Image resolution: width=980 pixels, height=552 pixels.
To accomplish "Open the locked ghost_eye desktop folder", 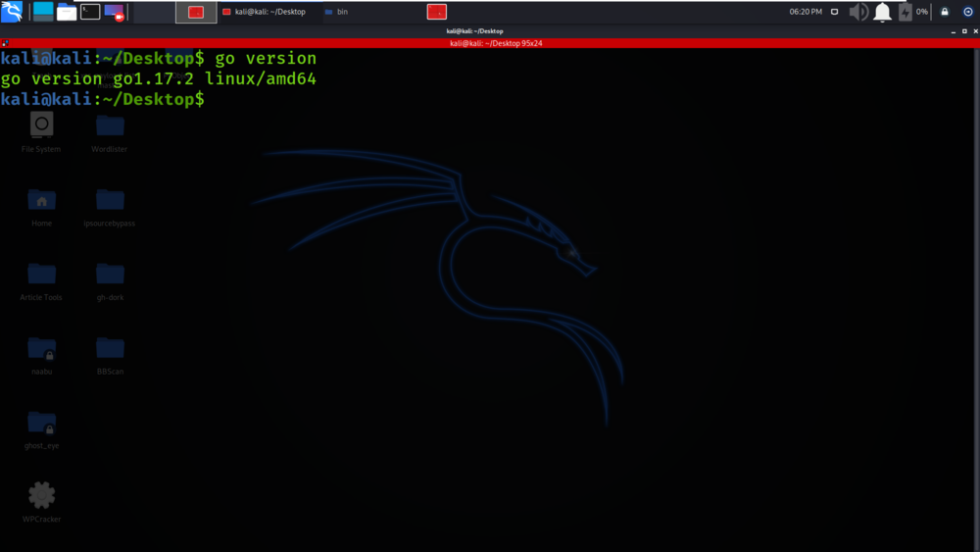I will pyautogui.click(x=42, y=429).
